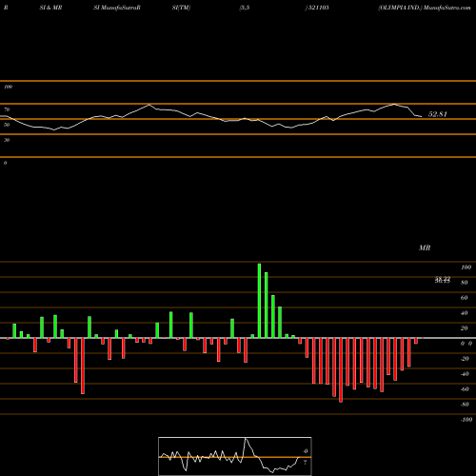Click the RSI current value 52.81
This screenshot has width=476, height=476.
(438, 114)
